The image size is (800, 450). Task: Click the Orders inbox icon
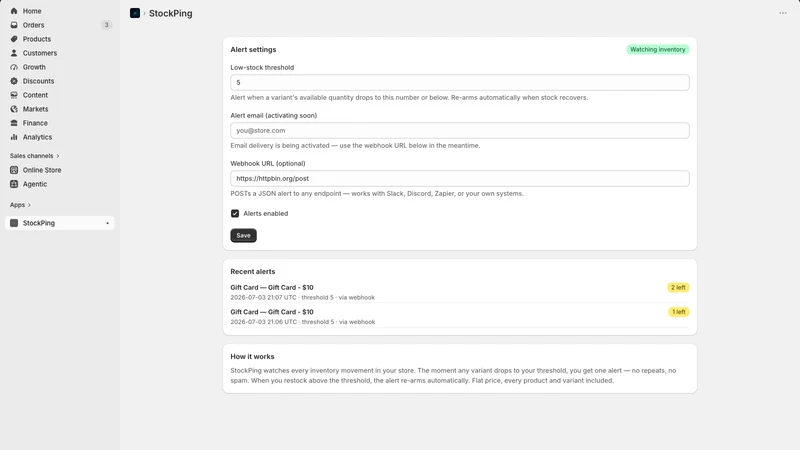[14, 25]
